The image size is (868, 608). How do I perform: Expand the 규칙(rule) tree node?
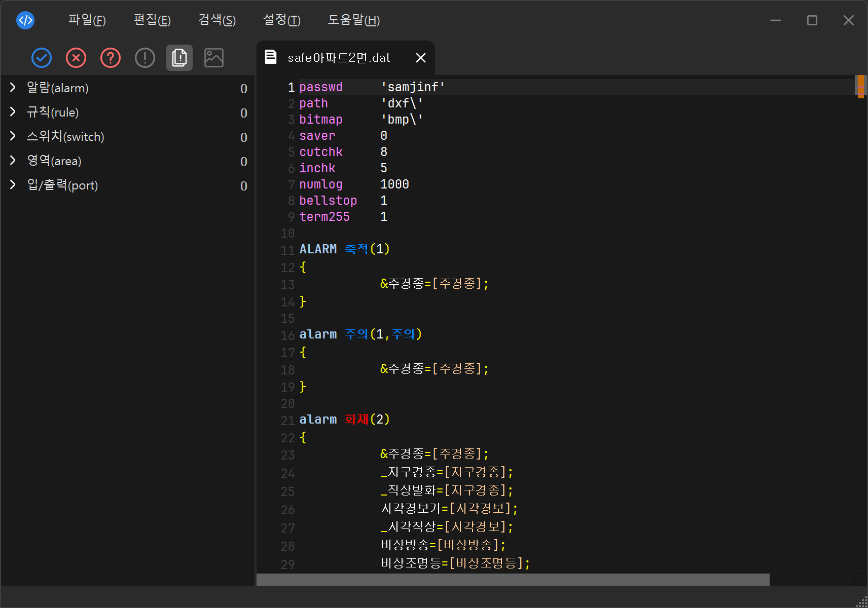pyautogui.click(x=13, y=112)
